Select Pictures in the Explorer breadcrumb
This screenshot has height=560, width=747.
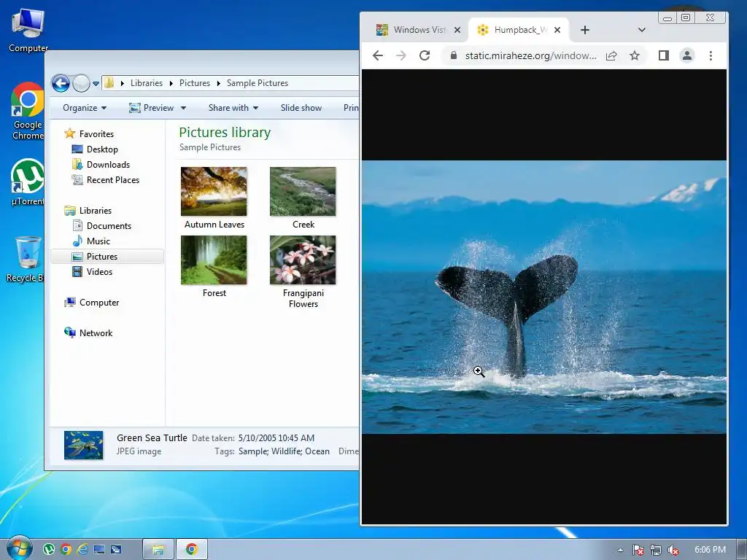click(194, 83)
